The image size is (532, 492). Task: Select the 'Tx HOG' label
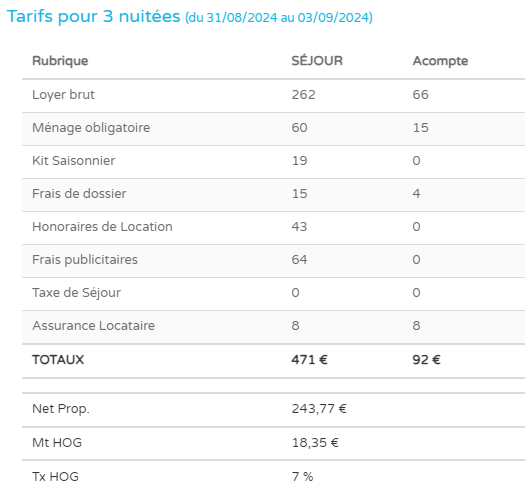(x=55, y=476)
